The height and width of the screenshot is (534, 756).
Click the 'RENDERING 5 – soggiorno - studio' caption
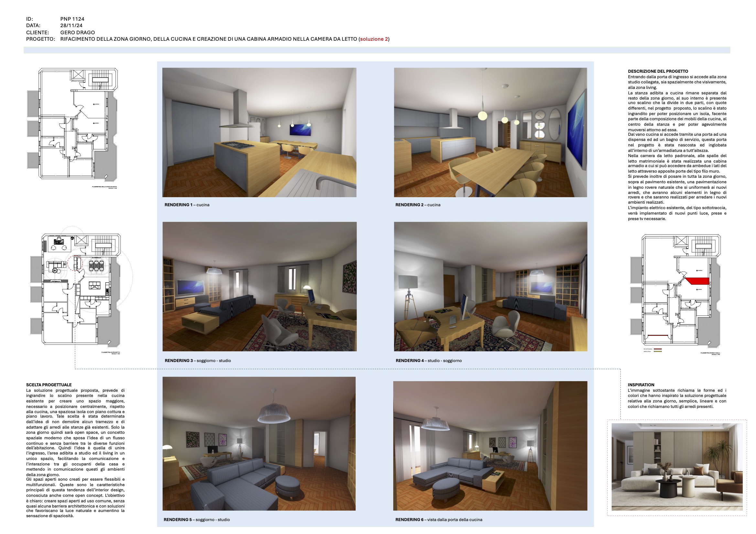tap(197, 519)
